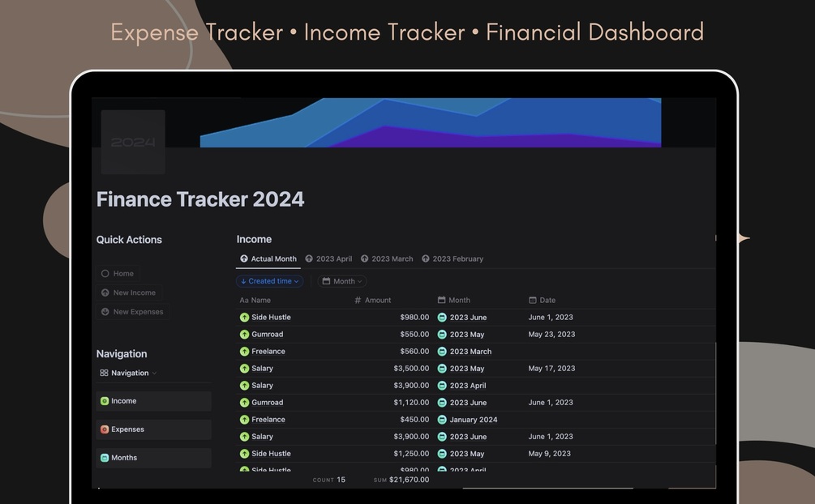Click the green icon of Salary 2023 April row

point(244,386)
